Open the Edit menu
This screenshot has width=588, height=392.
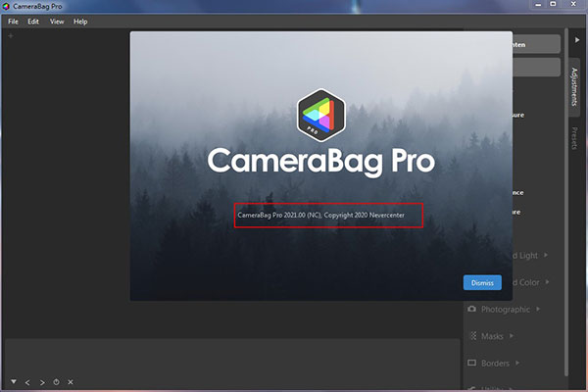(x=33, y=22)
